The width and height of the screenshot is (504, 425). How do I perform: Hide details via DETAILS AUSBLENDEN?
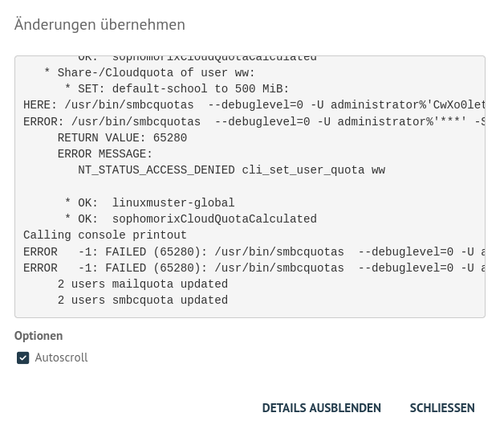pyautogui.click(x=322, y=408)
